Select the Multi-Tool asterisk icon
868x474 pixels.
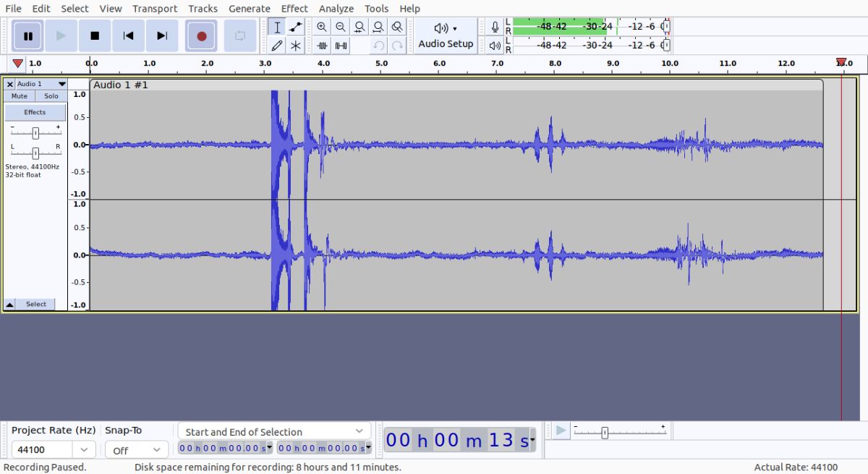click(x=295, y=46)
